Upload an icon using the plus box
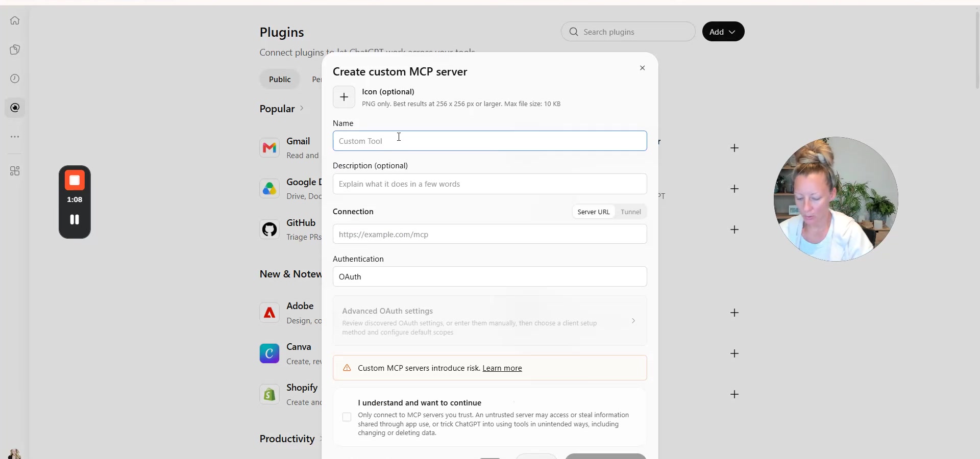The width and height of the screenshot is (980, 459). click(x=344, y=97)
